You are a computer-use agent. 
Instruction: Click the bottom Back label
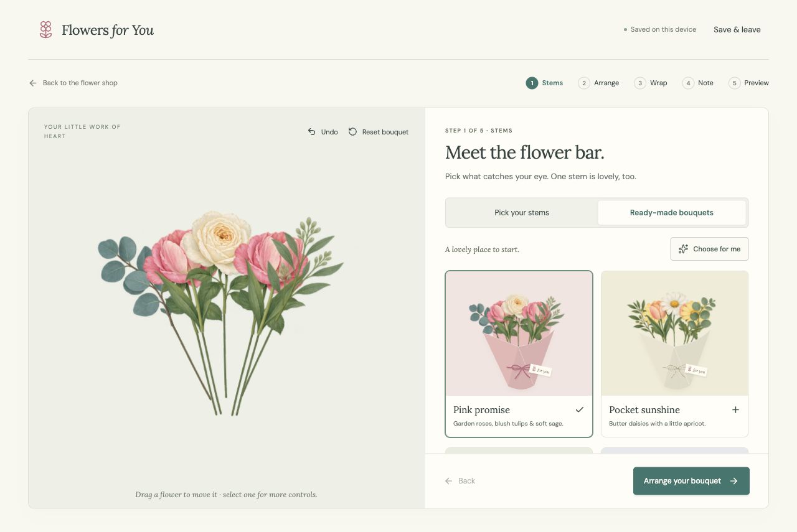click(x=466, y=481)
